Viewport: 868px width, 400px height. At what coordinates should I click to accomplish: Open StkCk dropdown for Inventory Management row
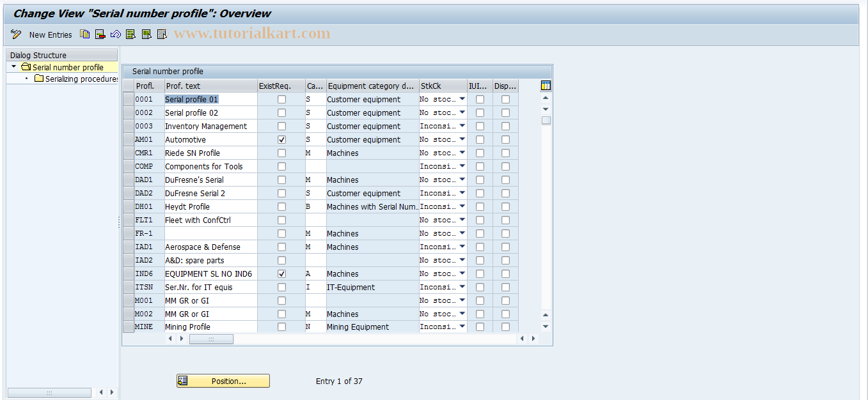tap(462, 126)
